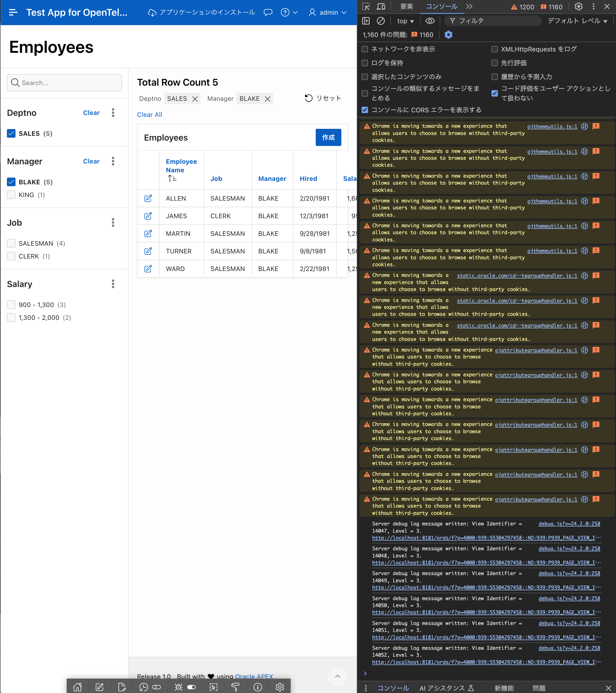616x693 pixels.
Task: Uncheck the SALES department checkbox
Action: click(x=11, y=134)
